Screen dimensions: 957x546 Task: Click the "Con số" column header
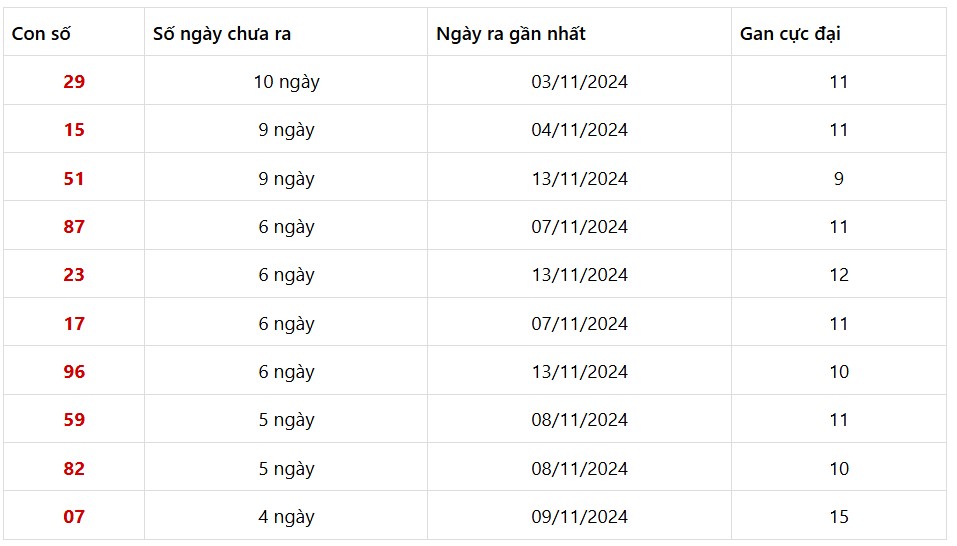coord(41,34)
